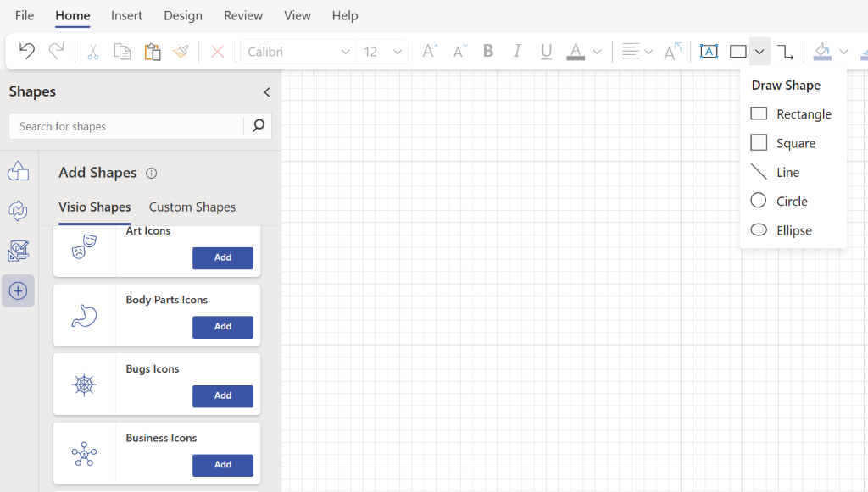
Task: Select the Connector tool
Action: pos(785,52)
